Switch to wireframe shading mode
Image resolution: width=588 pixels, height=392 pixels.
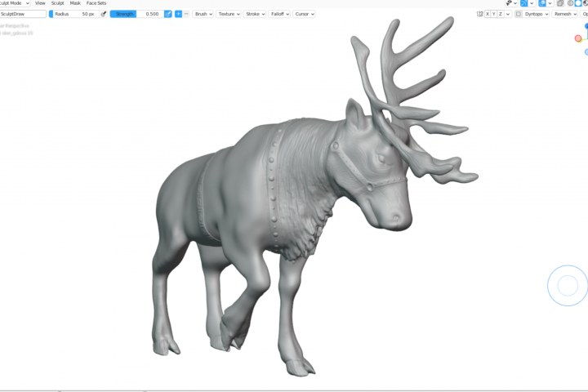pyautogui.click(x=571, y=3)
